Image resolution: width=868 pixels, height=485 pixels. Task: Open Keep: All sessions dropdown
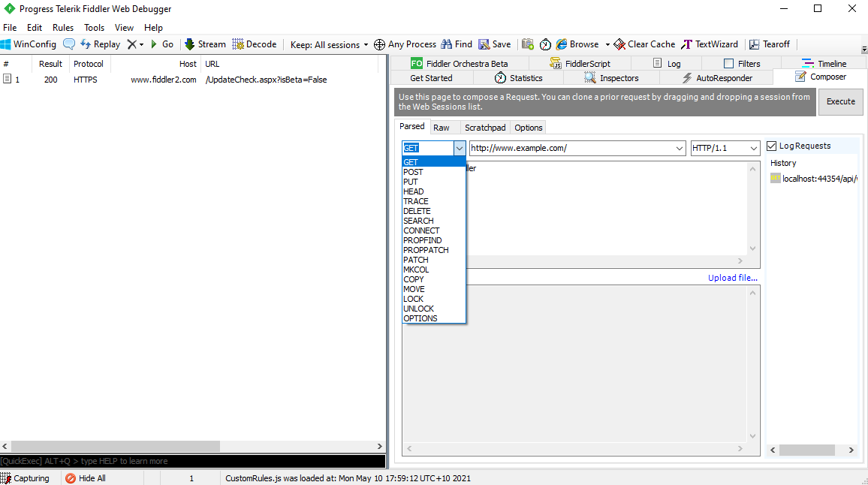[x=329, y=45]
